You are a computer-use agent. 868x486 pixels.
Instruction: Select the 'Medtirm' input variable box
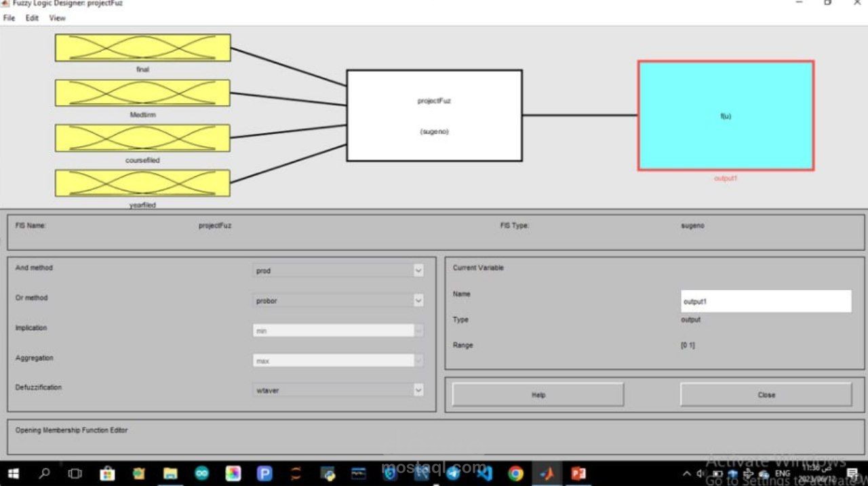tap(142, 93)
